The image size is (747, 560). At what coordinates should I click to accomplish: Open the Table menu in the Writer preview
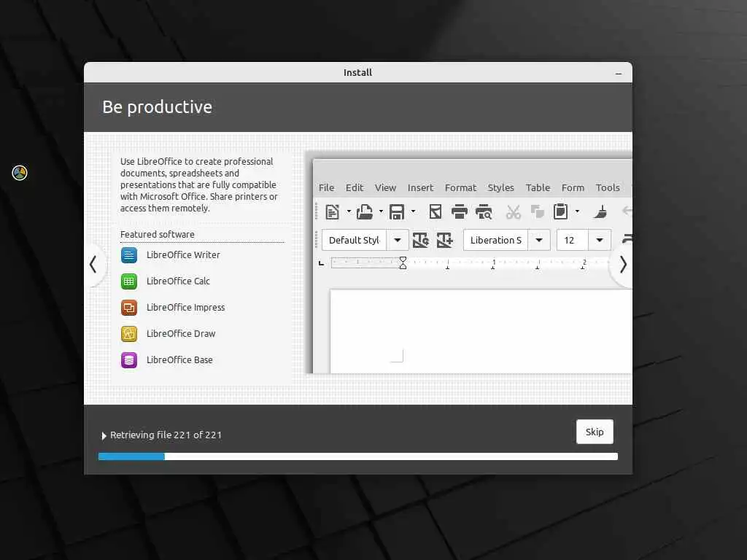tap(538, 187)
